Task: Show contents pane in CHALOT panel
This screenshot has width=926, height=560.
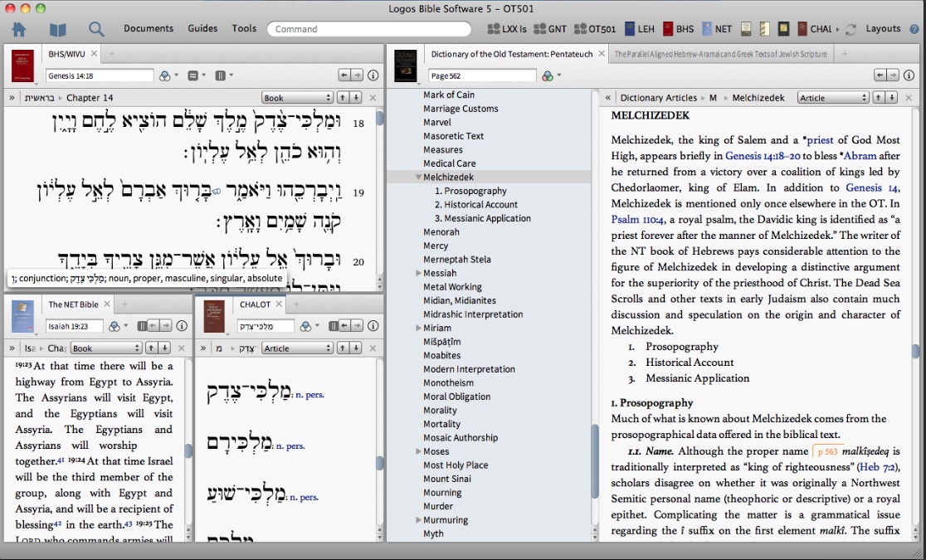Action: [x=202, y=348]
